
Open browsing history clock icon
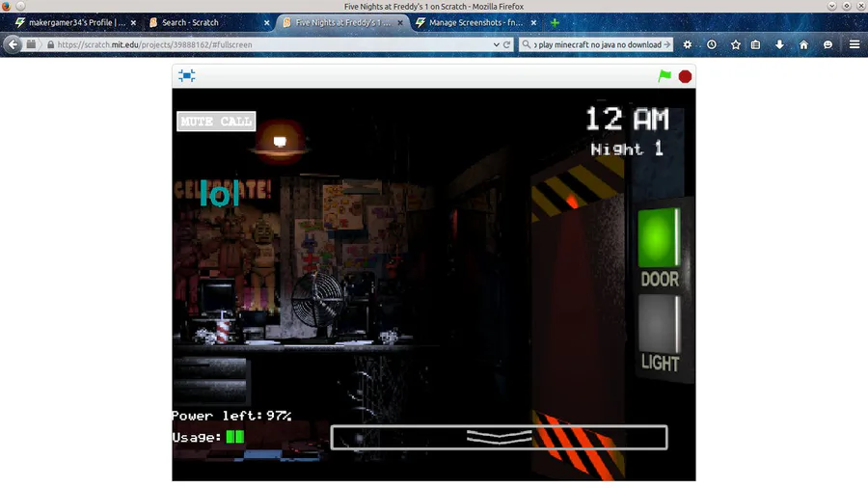pyautogui.click(x=712, y=44)
